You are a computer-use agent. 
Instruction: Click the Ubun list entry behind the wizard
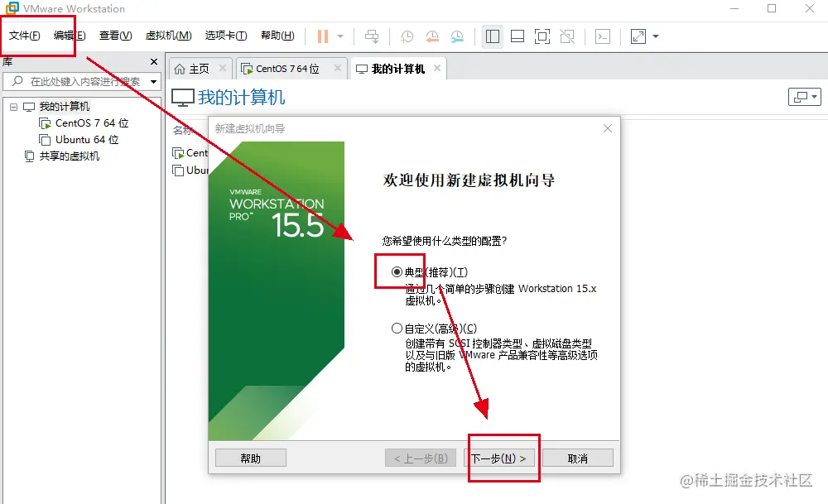coord(190,170)
